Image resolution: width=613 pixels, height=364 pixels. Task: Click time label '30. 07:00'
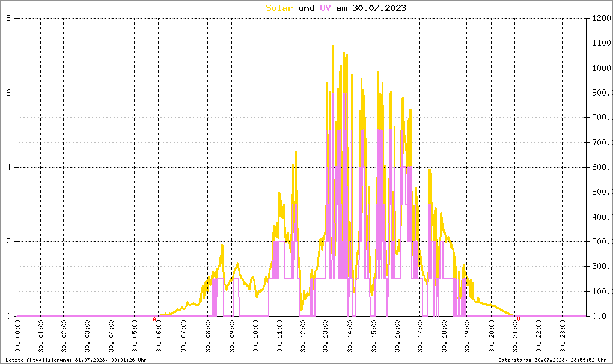coord(183,336)
